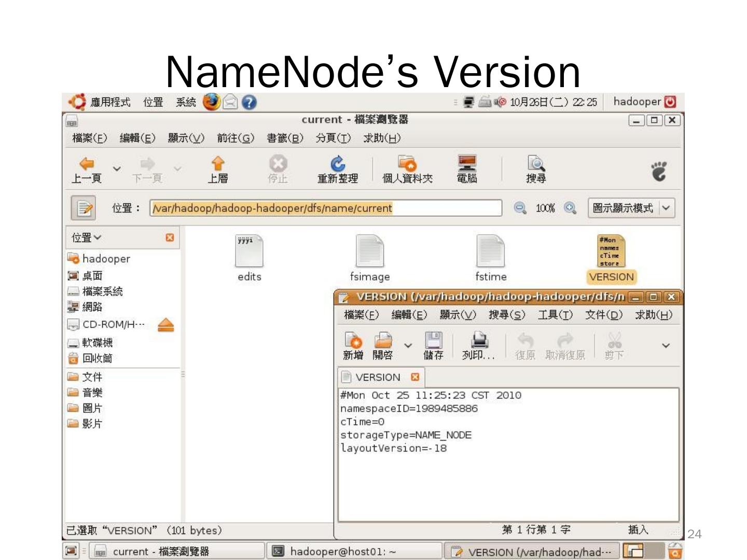Click the Search (搜尋) magnifier icon

(535, 164)
